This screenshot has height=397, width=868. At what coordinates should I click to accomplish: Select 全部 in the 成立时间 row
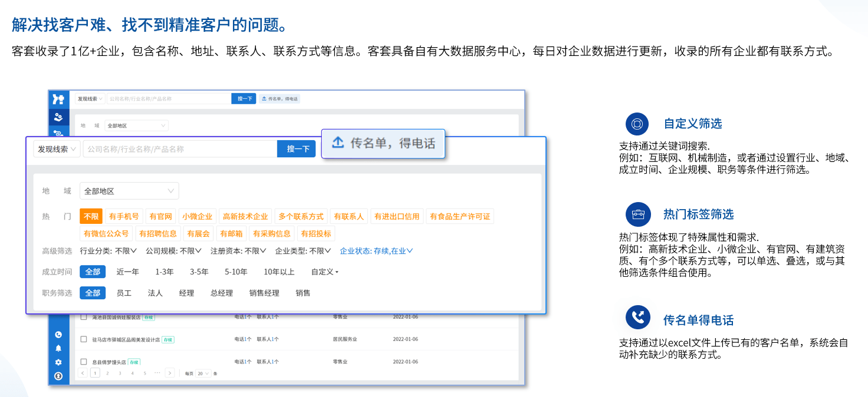93,272
